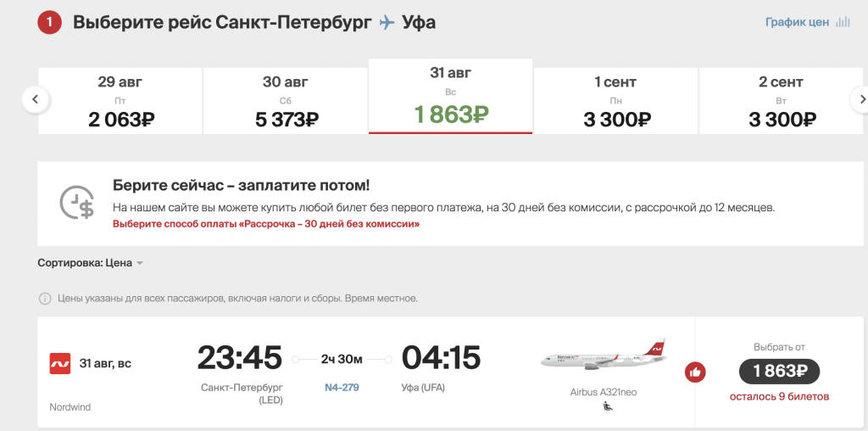The width and height of the screenshot is (868, 431).
Task: Click the clock and dollar installment icon
Action: 76,202
